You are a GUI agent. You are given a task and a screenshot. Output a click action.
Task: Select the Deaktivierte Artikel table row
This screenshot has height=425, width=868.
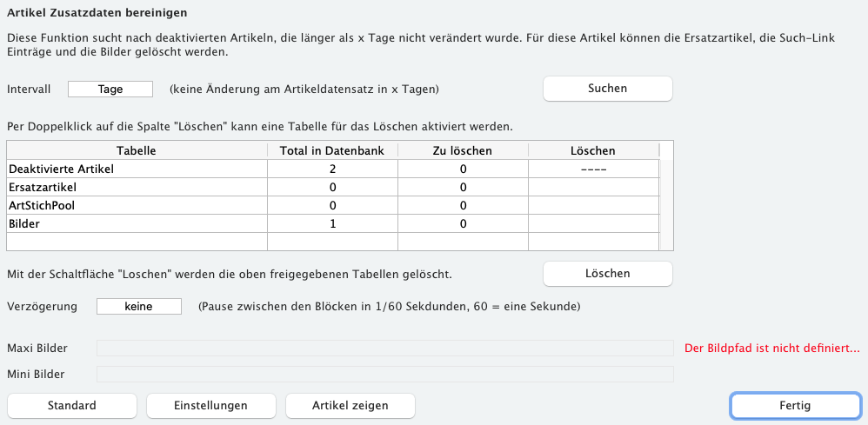click(333, 169)
